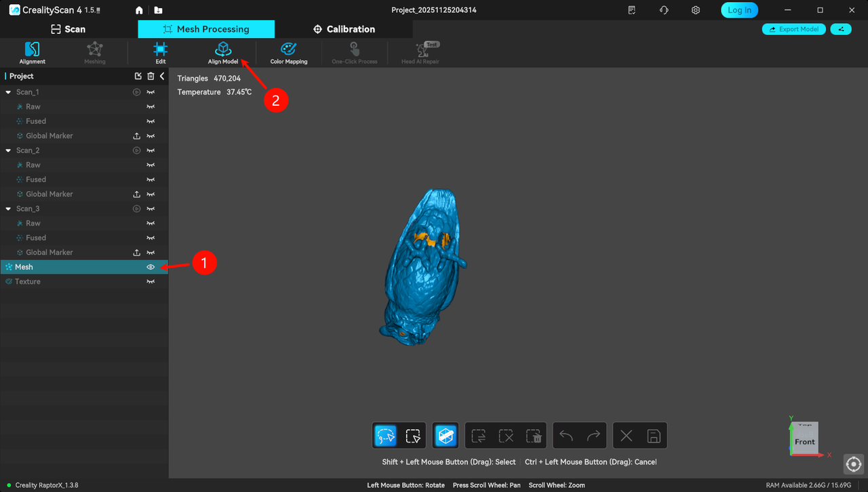
Task: Click the Log In button
Action: (739, 10)
